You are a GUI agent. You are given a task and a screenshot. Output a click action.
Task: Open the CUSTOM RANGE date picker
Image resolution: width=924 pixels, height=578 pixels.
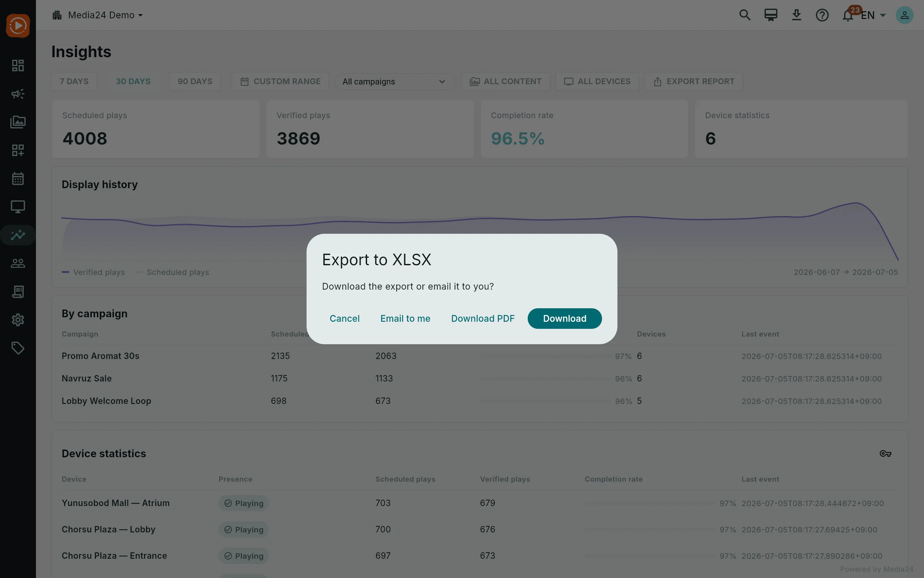[280, 82]
